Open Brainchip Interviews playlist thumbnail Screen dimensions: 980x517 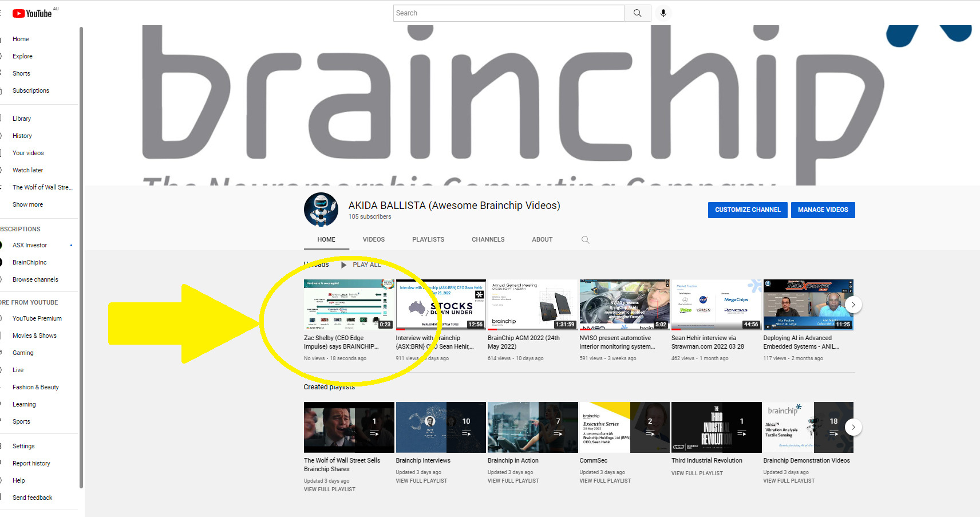[441, 427]
